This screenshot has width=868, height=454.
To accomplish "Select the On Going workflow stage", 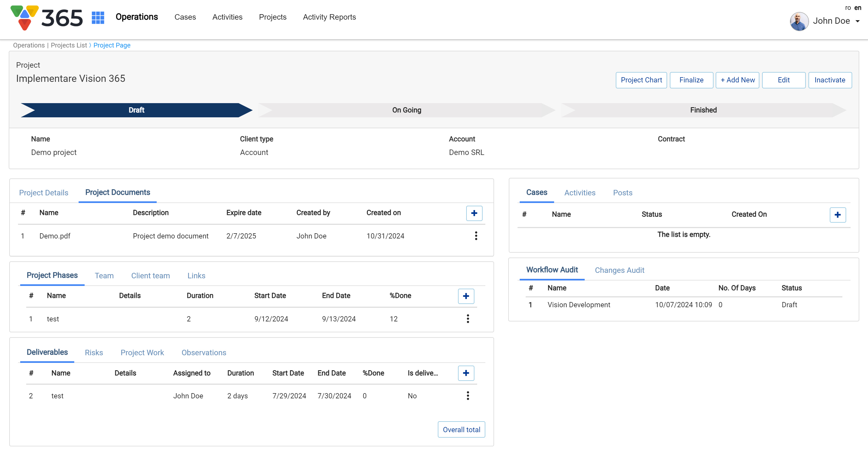I will [406, 110].
